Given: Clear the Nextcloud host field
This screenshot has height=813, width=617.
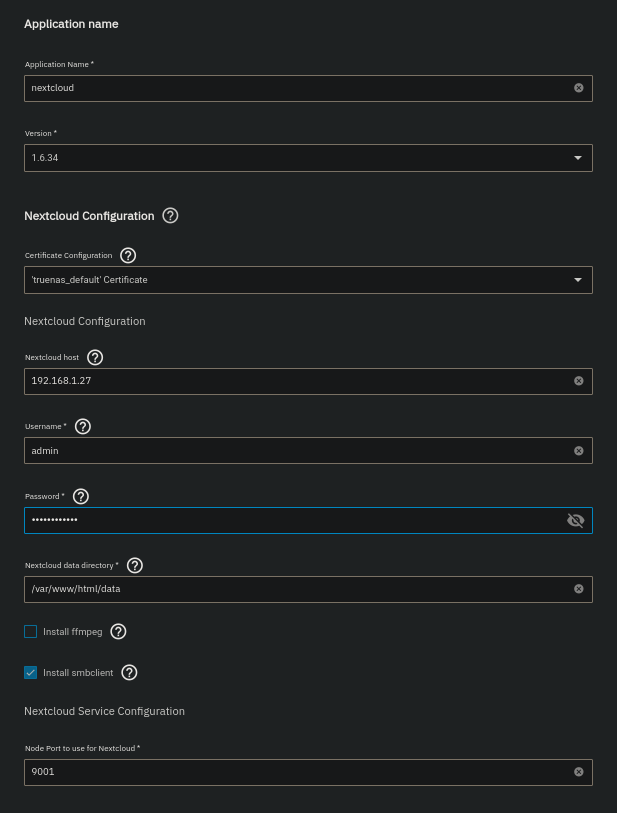Looking at the screenshot, I should [579, 381].
